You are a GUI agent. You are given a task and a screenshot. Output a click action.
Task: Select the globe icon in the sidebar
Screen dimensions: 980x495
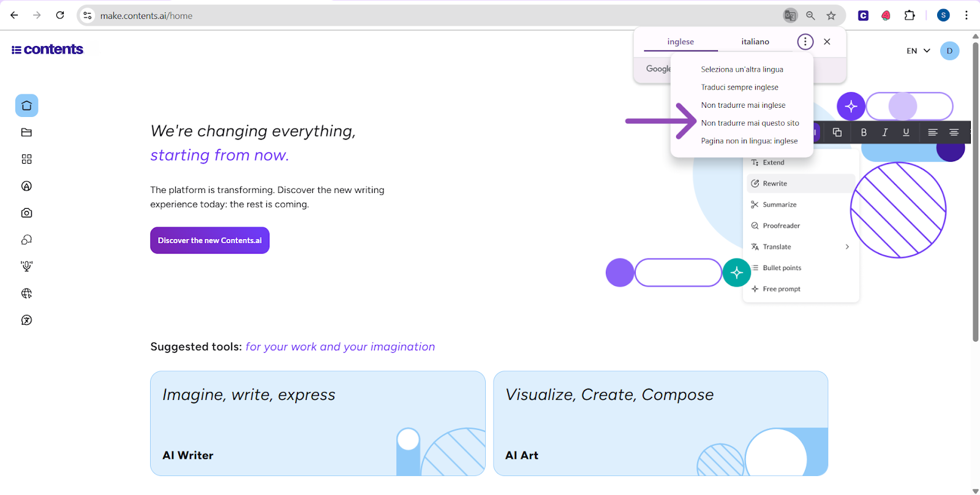(26, 293)
